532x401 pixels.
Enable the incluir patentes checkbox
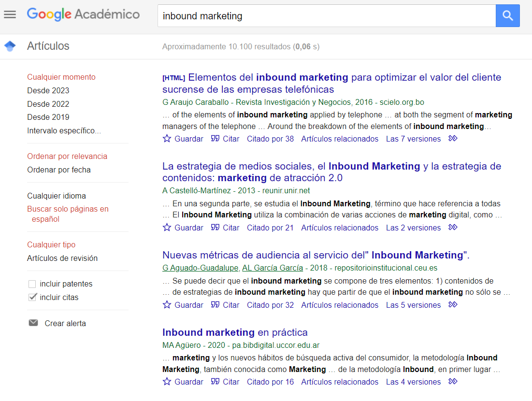click(x=32, y=284)
